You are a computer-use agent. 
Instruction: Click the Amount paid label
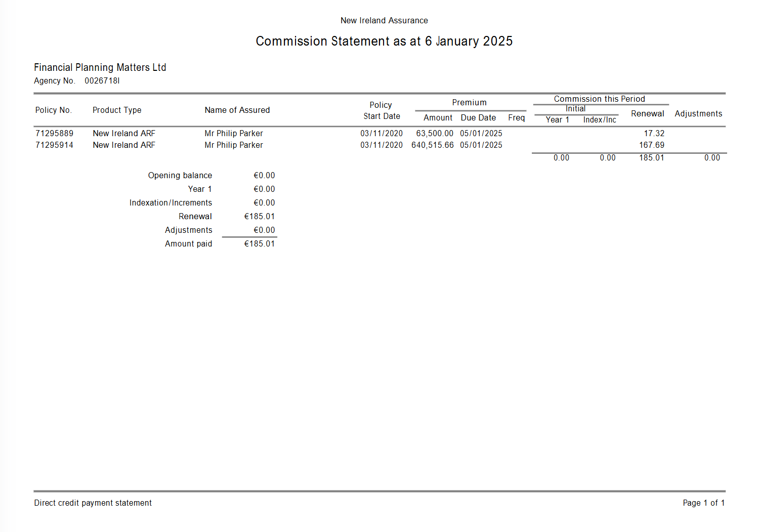pyautogui.click(x=188, y=244)
